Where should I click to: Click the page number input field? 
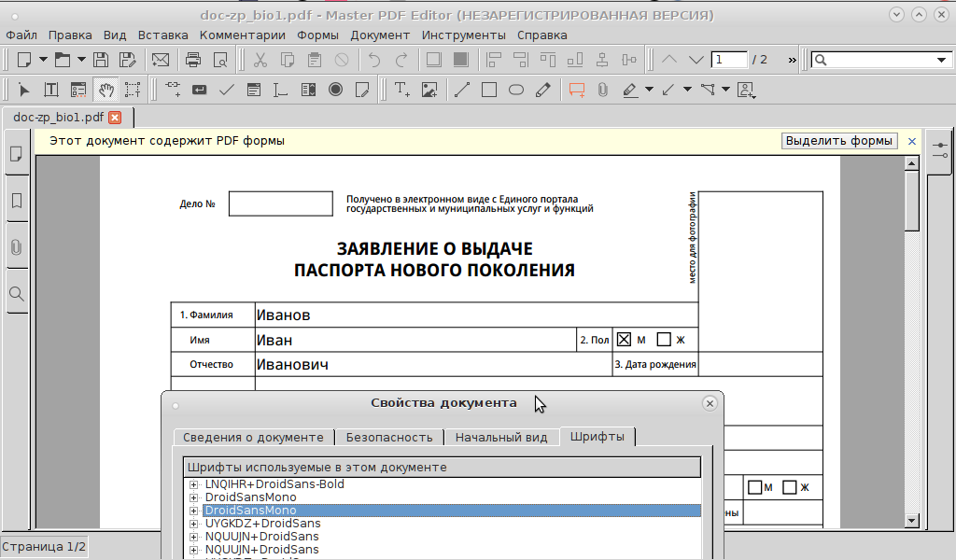[729, 60]
